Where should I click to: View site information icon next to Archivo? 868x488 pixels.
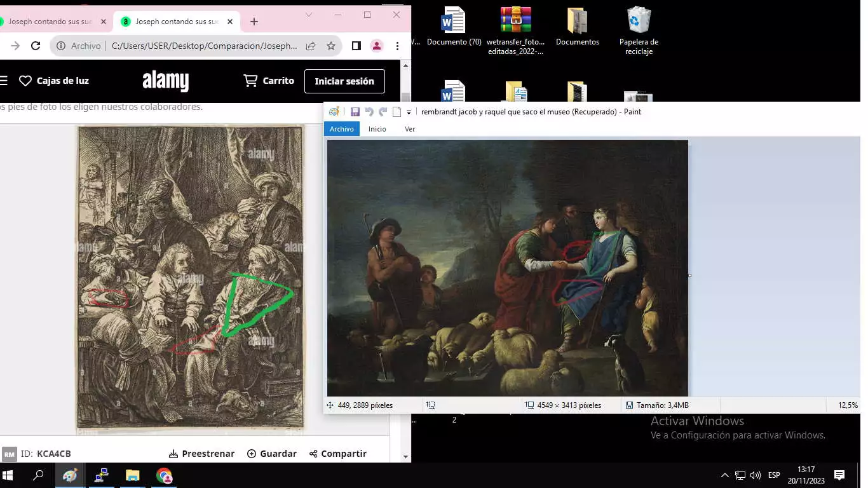click(61, 46)
